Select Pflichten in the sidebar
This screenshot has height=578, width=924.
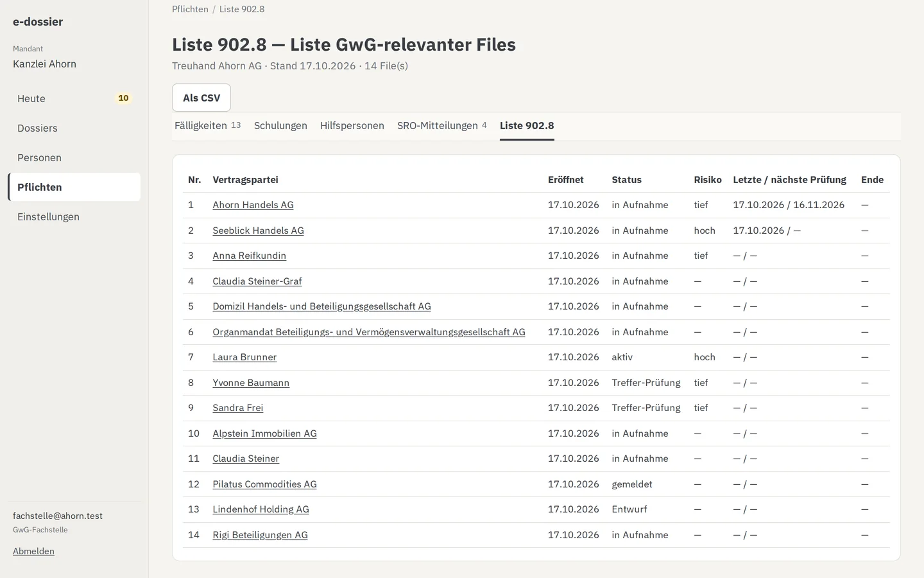click(x=74, y=187)
